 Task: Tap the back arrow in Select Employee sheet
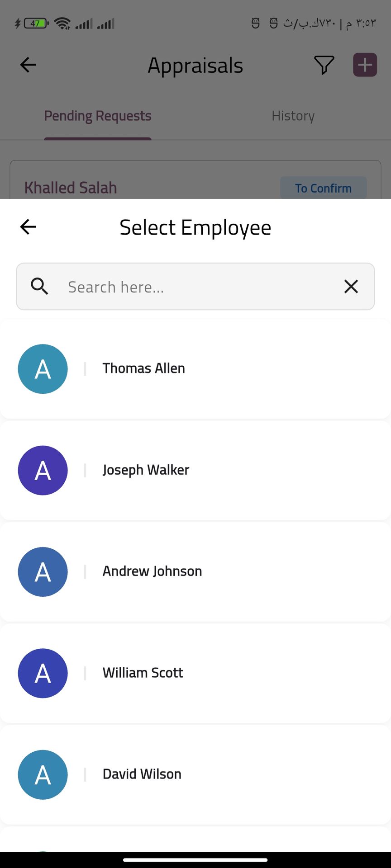click(x=28, y=227)
